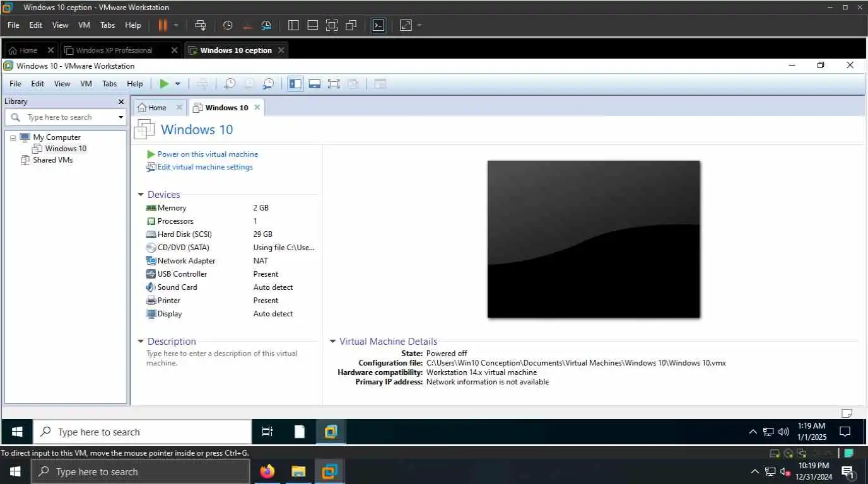
Task: Open Firefox from the host taskbar
Action: pos(267,471)
